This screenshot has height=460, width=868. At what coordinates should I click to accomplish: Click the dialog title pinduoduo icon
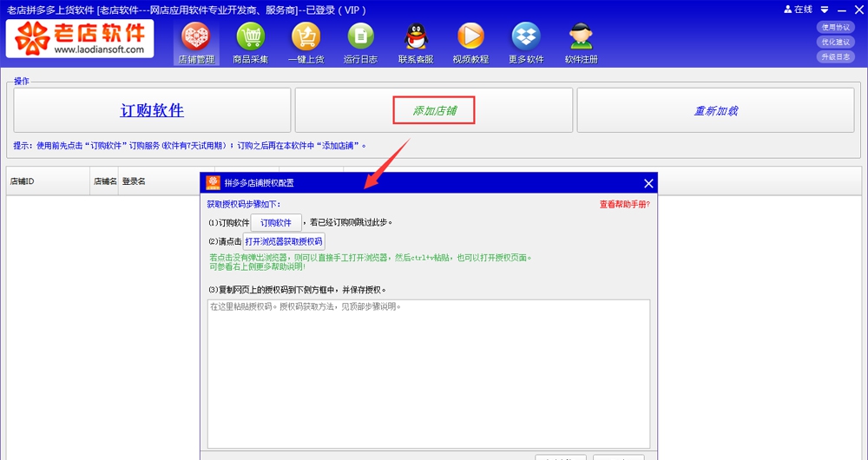(x=214, y=182)
